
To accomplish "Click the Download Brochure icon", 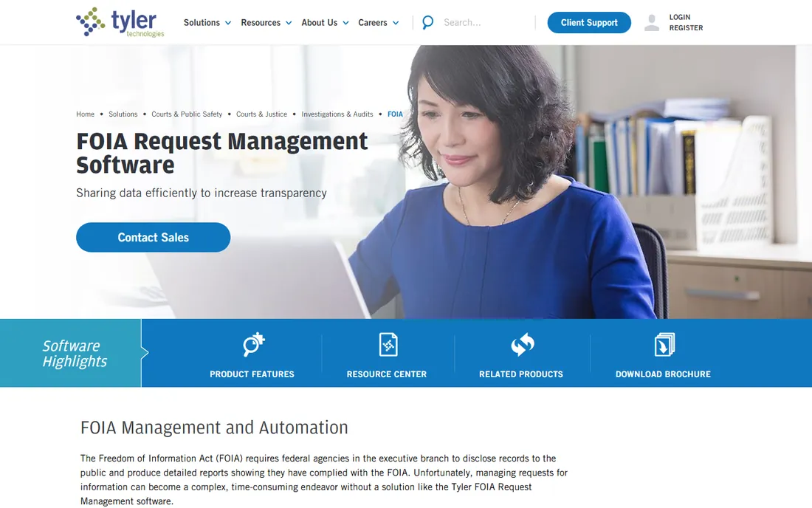I will 664,345.
